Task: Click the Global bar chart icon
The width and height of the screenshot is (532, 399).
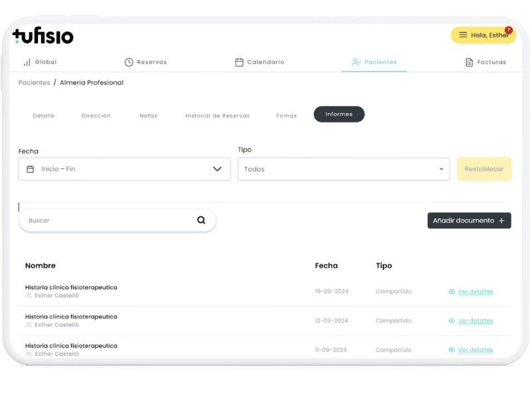Action: pyautogui.click(x=27, y=62)
